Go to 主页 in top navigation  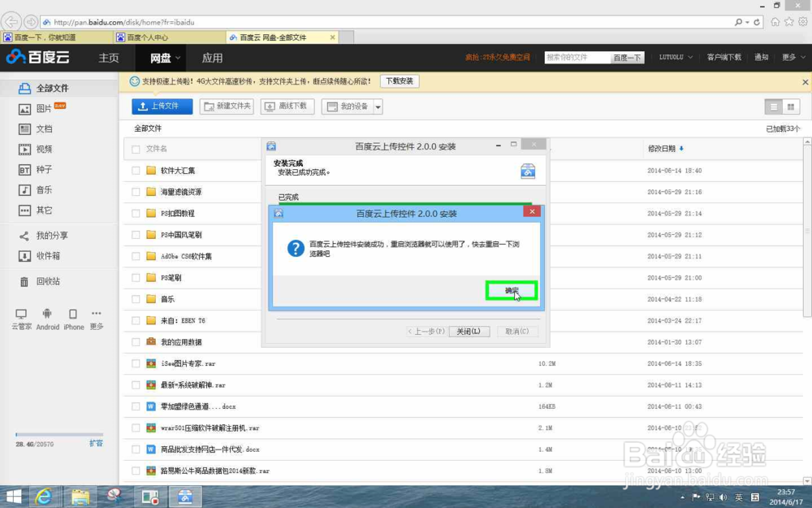point(109,58)
